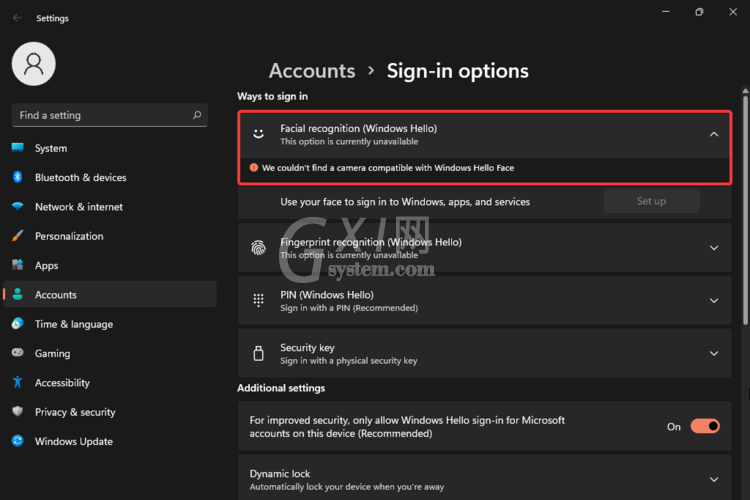
Task: Click Accounts breadcrumb link
Action: tap(312, 71)
